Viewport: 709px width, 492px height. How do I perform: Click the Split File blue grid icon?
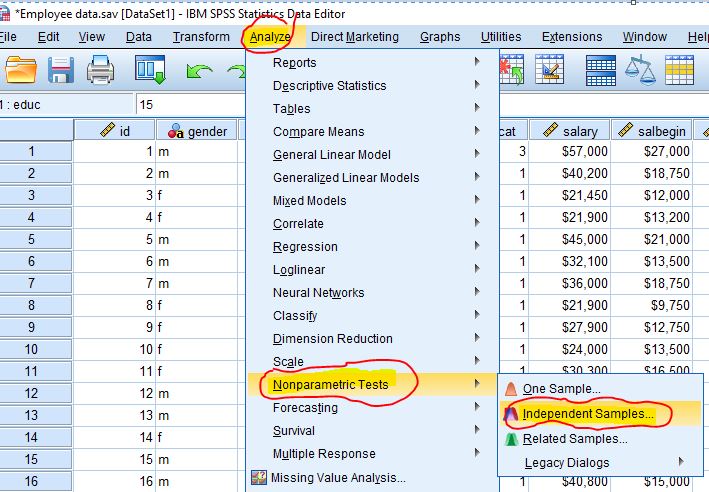(600, 70)
